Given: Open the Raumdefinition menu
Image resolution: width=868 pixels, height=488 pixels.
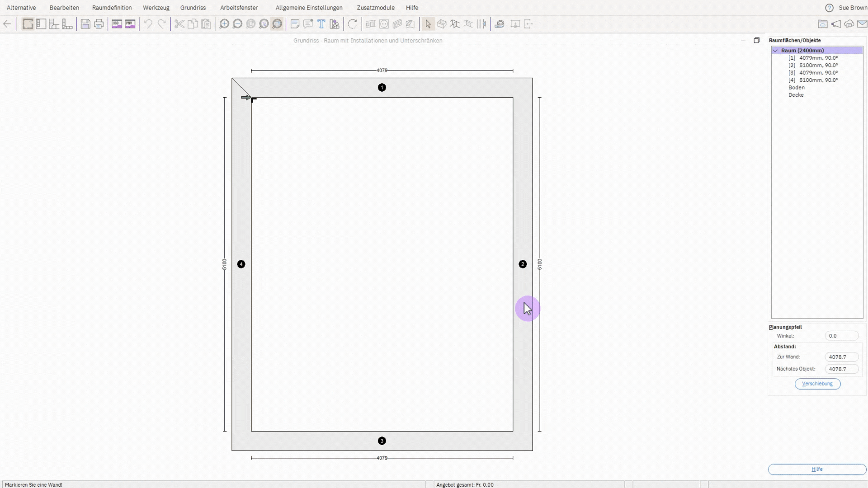Looking at the screenshot, I should [x=112, y=8].
